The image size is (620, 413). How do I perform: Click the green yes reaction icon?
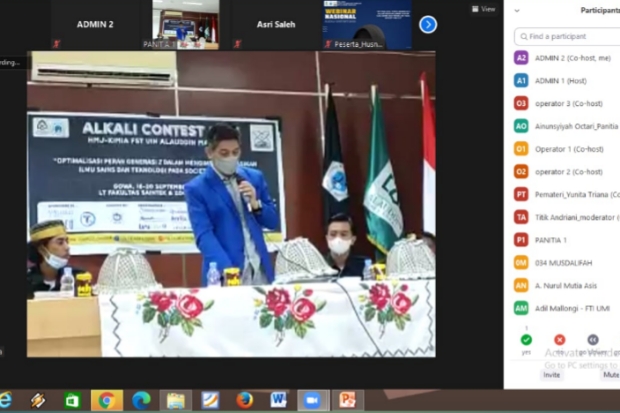[526, 340]
